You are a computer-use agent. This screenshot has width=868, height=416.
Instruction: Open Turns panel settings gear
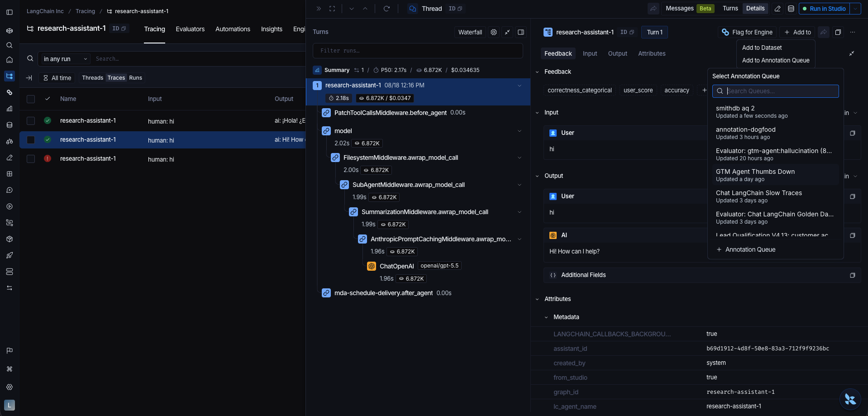[494, 32]
